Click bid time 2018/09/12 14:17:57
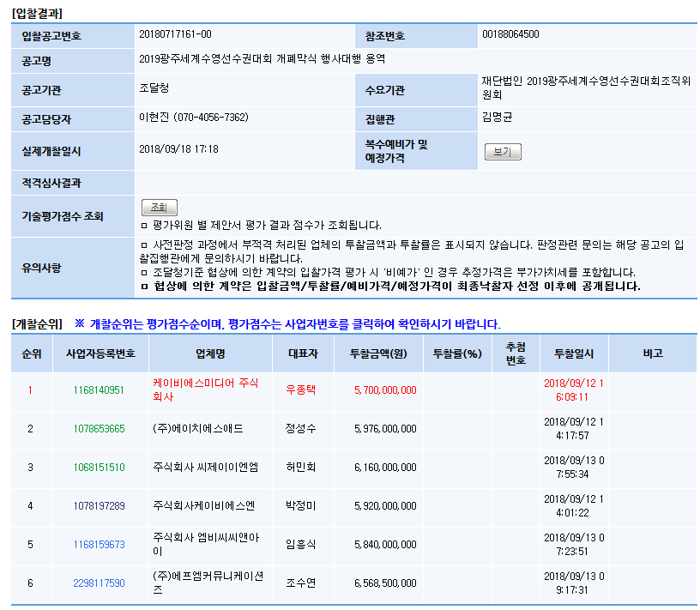The height and width of the screenshot is (610, 700). coord(574,429)
